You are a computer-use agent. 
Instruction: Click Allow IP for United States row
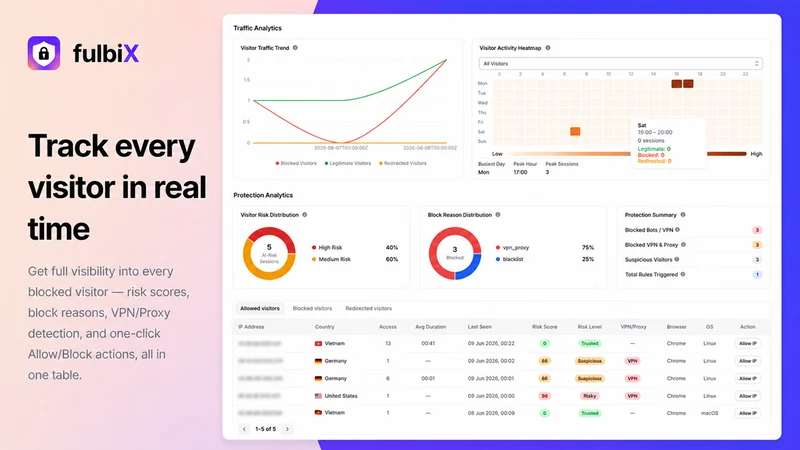tap(747, 395)
